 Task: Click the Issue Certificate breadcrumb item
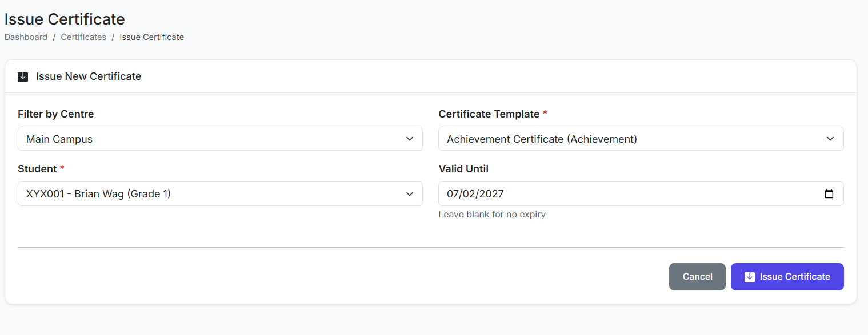click(x=151, y=37)
